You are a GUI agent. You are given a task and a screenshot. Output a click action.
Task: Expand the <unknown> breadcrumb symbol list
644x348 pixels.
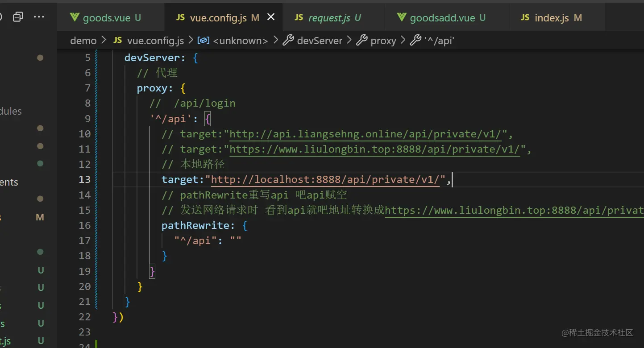[241, 41]
